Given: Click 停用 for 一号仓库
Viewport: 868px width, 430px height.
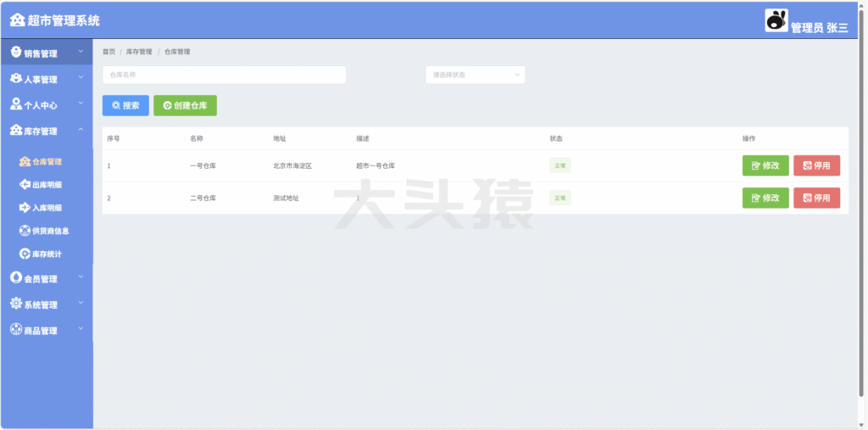Looking at the screenshot, I should (x=817, y=165).
